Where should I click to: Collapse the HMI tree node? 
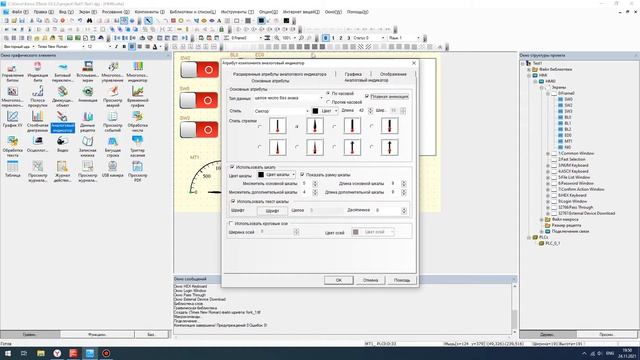pyautogui.click(x=529, y=76)
